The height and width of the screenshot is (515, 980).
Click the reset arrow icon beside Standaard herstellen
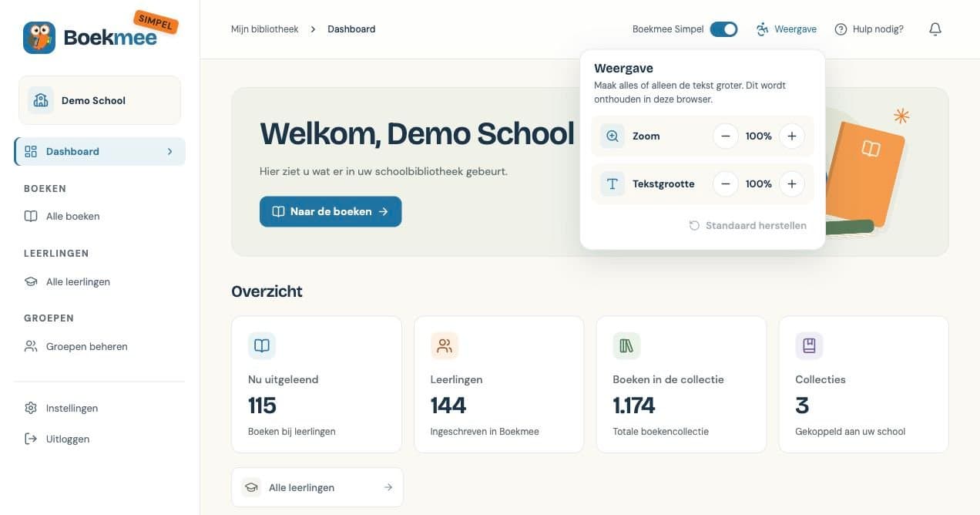[694, 226]
